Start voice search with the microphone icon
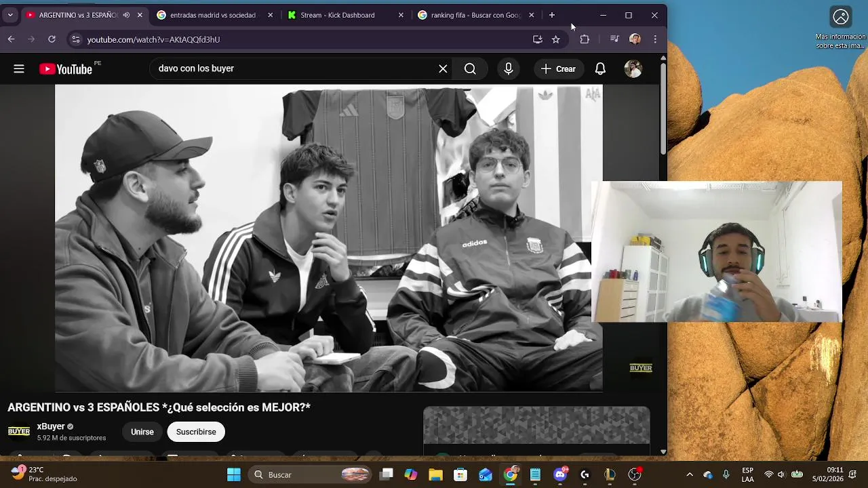The height and width of the screenshot is (488, 868). tap(509, 68)
